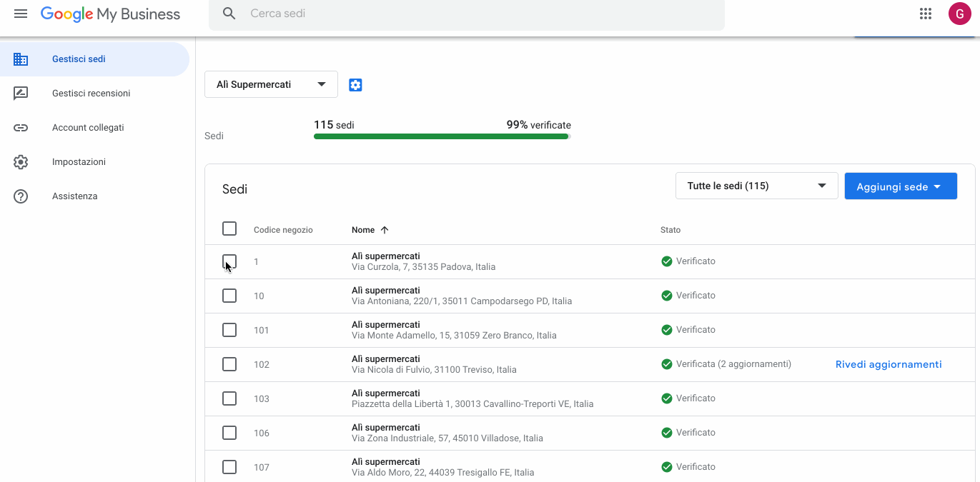
Task: Click the 99% verificate label
Action: coord(539,125)
